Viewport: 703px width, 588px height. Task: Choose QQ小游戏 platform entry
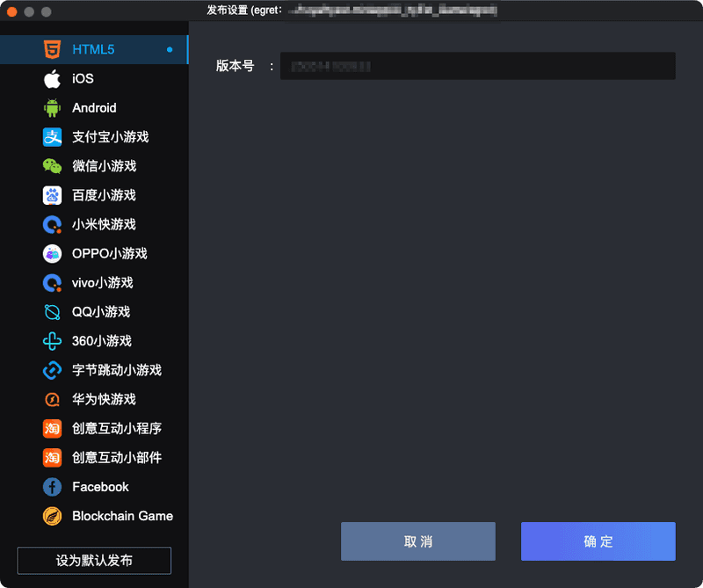pos(100,312)
